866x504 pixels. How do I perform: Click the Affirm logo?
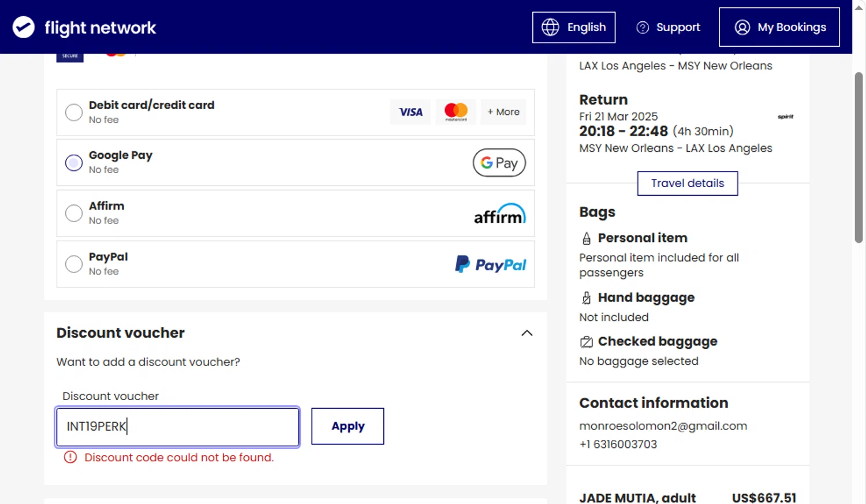499,214
